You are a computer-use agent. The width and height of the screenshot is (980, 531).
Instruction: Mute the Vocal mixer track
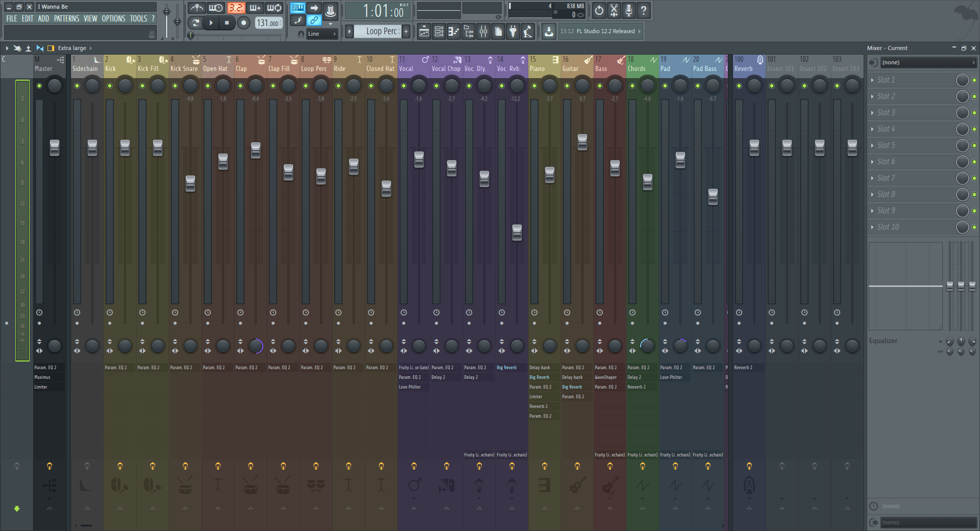pos(404,86)
